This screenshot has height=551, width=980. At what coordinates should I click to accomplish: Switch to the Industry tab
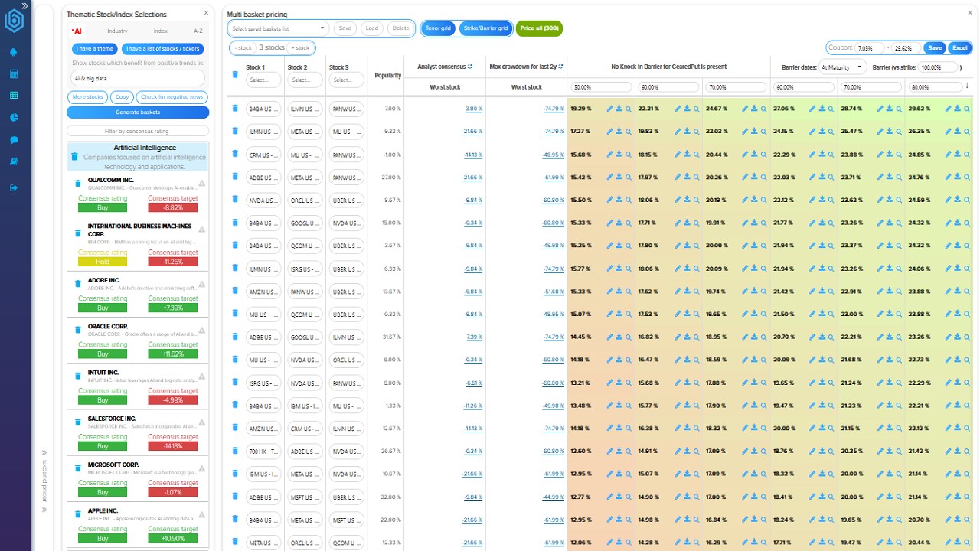tap(117, 31)
